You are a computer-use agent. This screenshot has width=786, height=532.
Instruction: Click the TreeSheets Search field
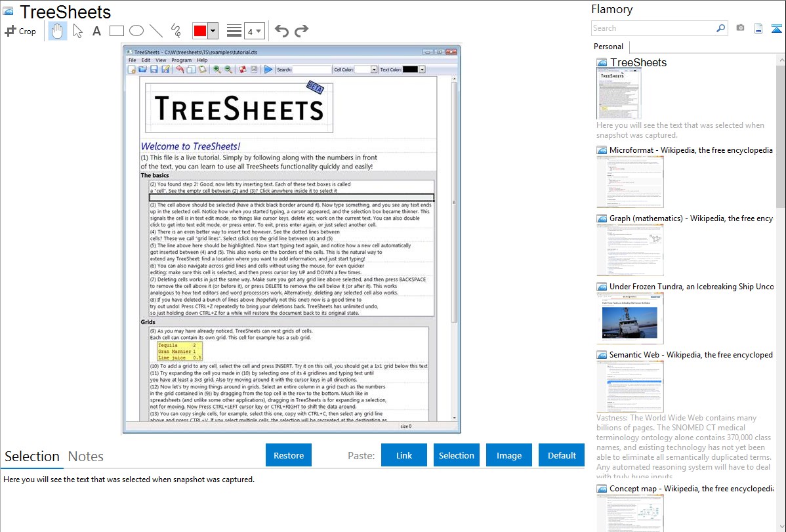(312, 70)
